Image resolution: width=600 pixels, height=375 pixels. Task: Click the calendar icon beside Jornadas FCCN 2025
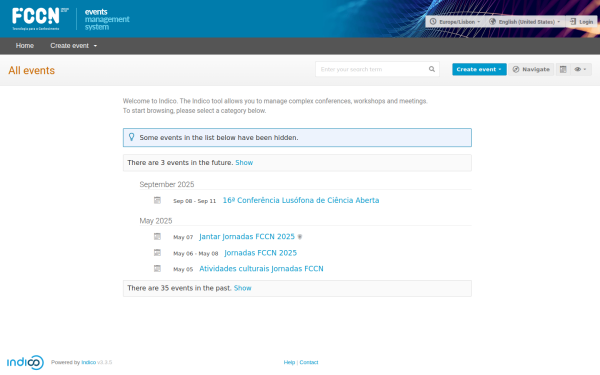pos(157,253)
